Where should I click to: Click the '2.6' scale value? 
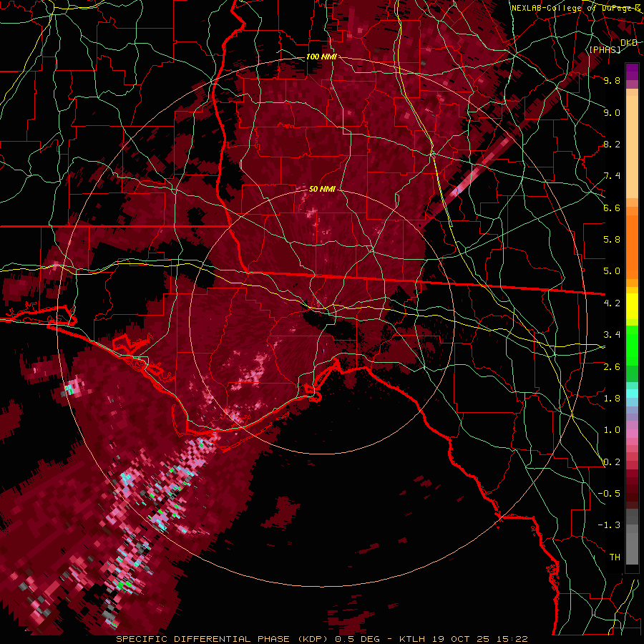[x=612, y=367]
